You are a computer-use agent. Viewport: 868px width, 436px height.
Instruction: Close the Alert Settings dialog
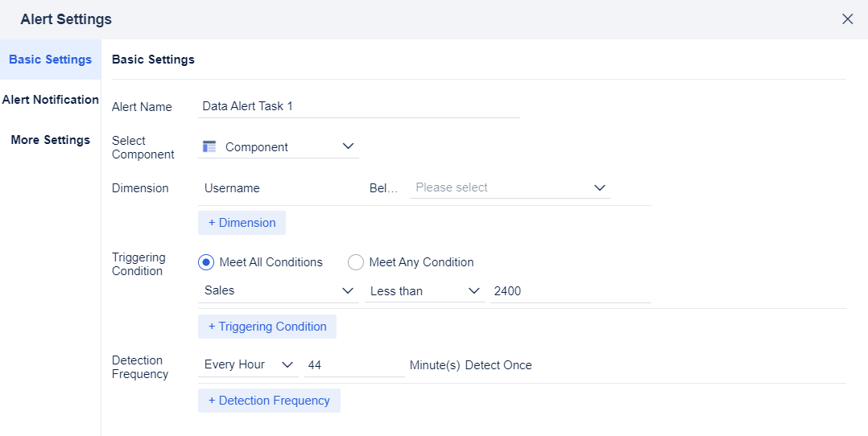847,19
